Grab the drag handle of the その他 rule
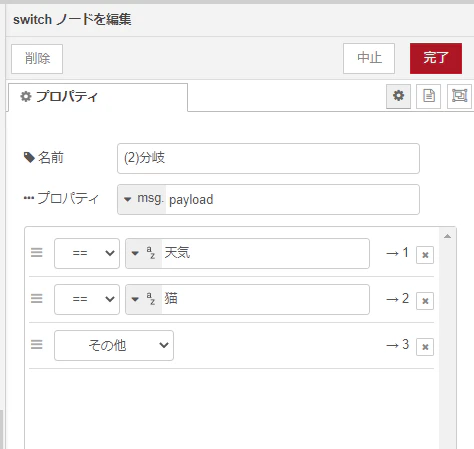The width and height of the screenshot is (474, 449). tap(37, 344)
